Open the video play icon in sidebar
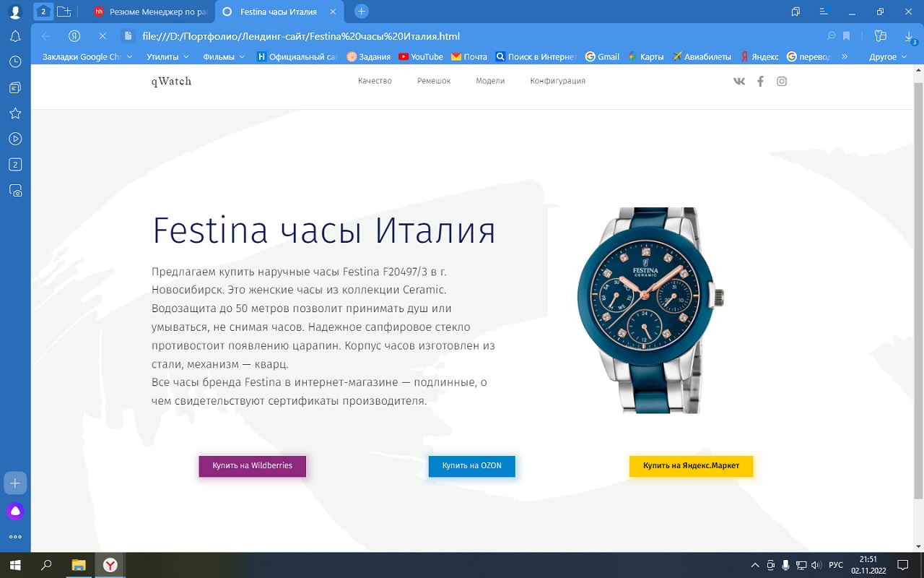Screen dimensions: 924x578 click(x=15, y=139)
